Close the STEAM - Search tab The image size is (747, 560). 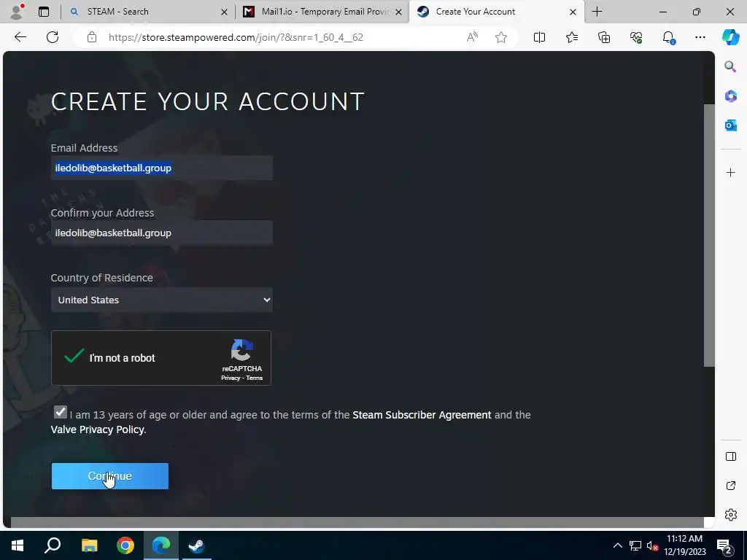coord(224,12)
